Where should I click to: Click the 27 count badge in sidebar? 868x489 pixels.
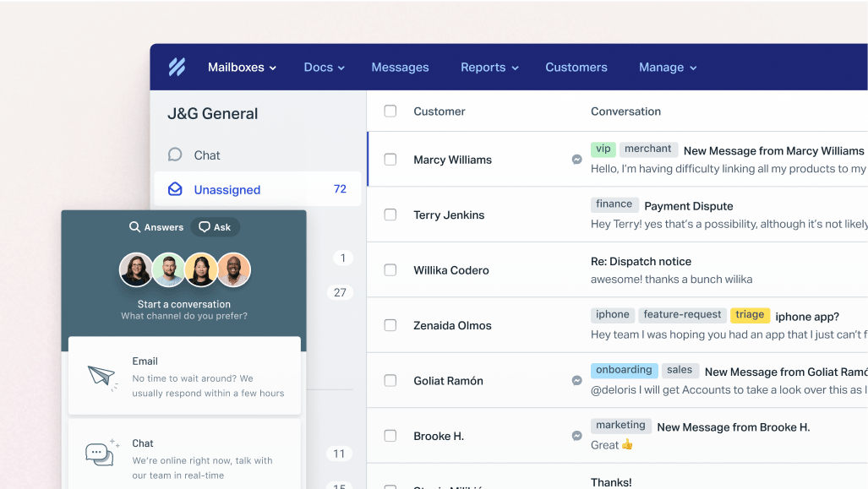[340, 292]
